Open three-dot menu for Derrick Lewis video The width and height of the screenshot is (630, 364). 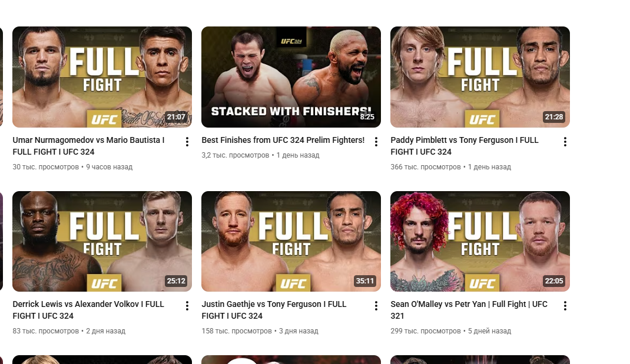(x=187, y=306)
